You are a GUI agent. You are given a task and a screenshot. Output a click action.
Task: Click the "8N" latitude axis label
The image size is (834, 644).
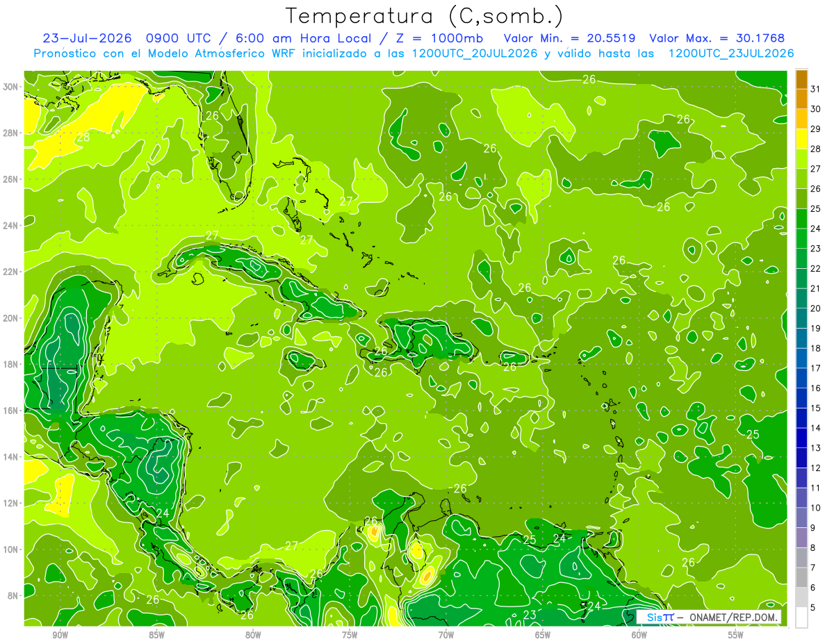(x=14, y=595)
